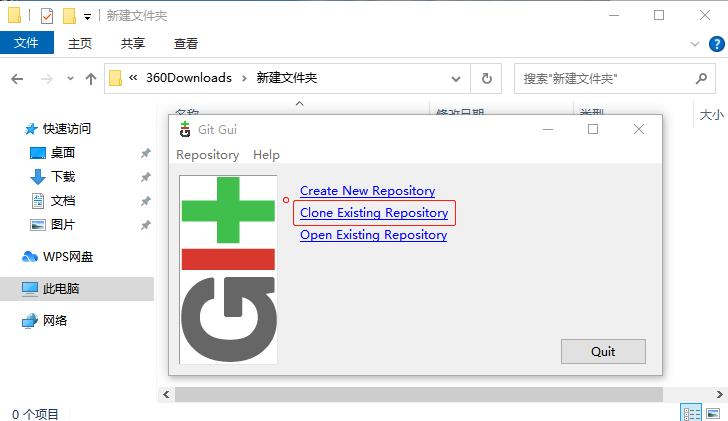Close the Git Gui window
728x421 pixels.
click(x=639, y=130)
